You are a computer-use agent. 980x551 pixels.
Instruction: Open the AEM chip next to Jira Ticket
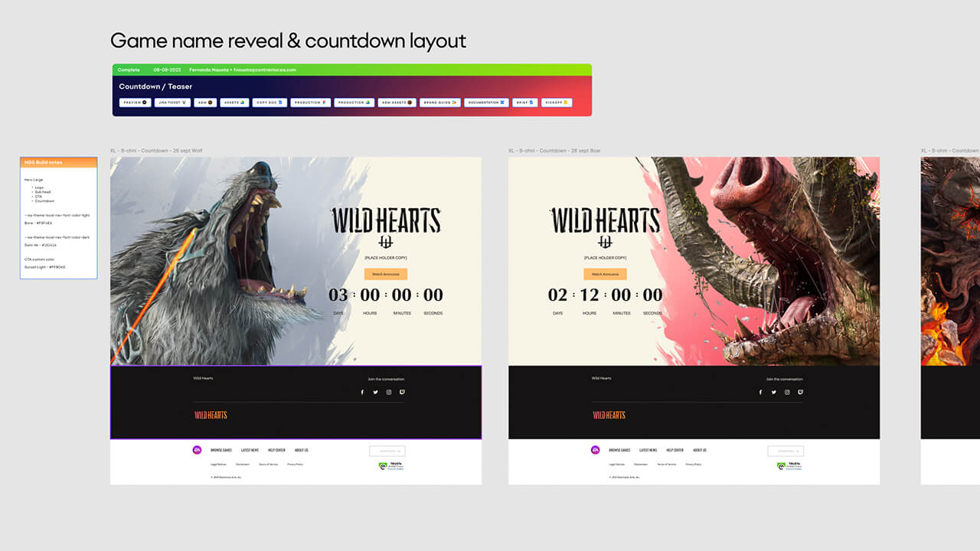tap(205, 102)
